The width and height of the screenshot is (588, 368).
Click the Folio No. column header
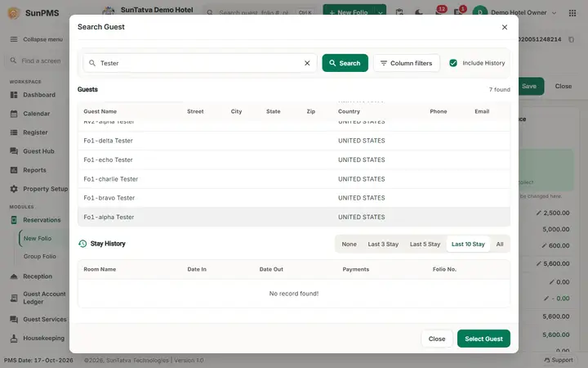[x=444, y=269]
